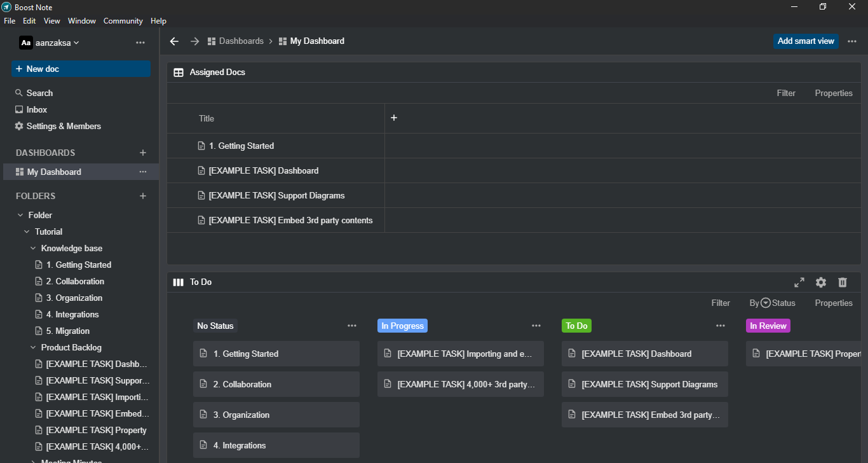Add a new dashboard with plus icon

coord(143,153)
